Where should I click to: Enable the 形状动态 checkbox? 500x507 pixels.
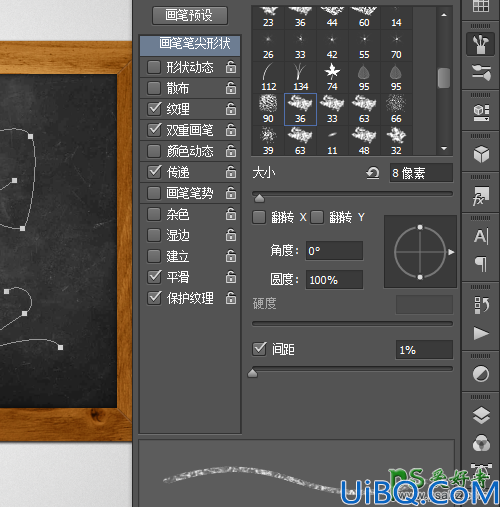click(x=154, y=67)
